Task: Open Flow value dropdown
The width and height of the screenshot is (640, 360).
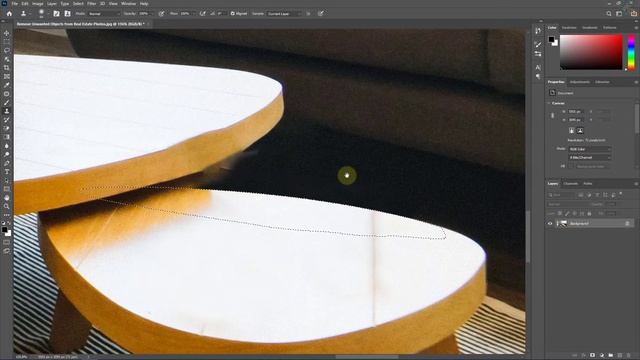Action: (193, 13)
